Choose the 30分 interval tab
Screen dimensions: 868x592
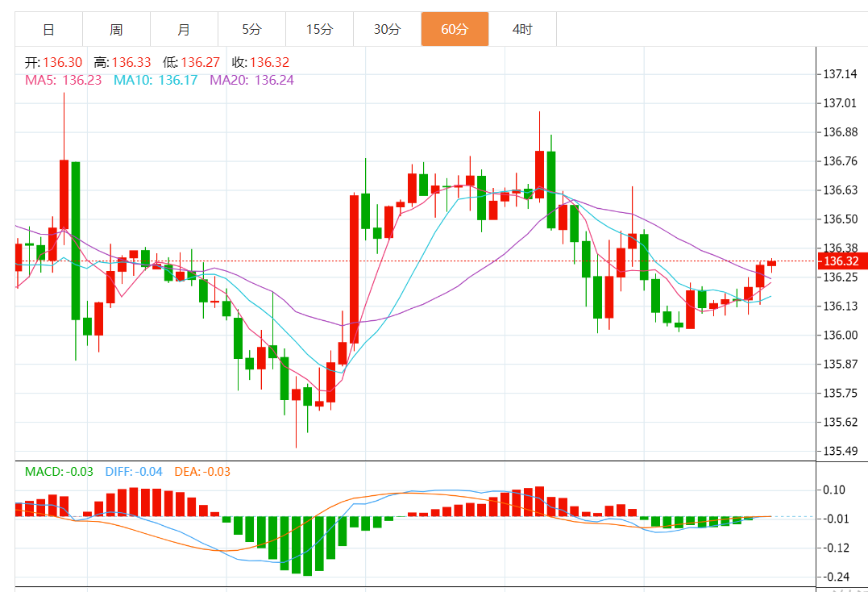(x=387, y=30)
